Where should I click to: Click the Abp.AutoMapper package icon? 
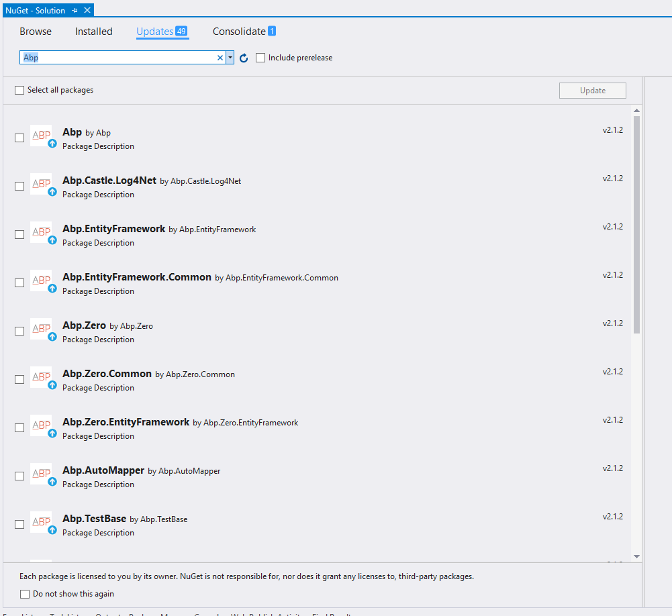click(x=42, y=474)
